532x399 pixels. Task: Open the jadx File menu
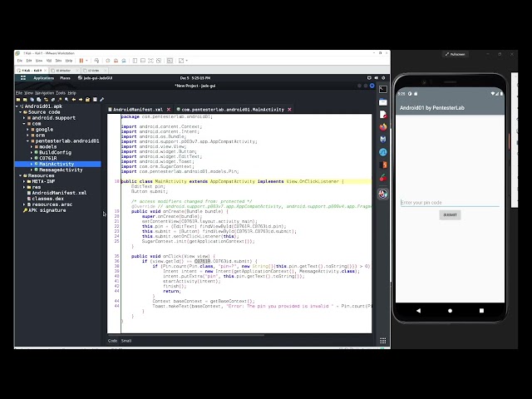pyautogui.click(x=18, y=93)
